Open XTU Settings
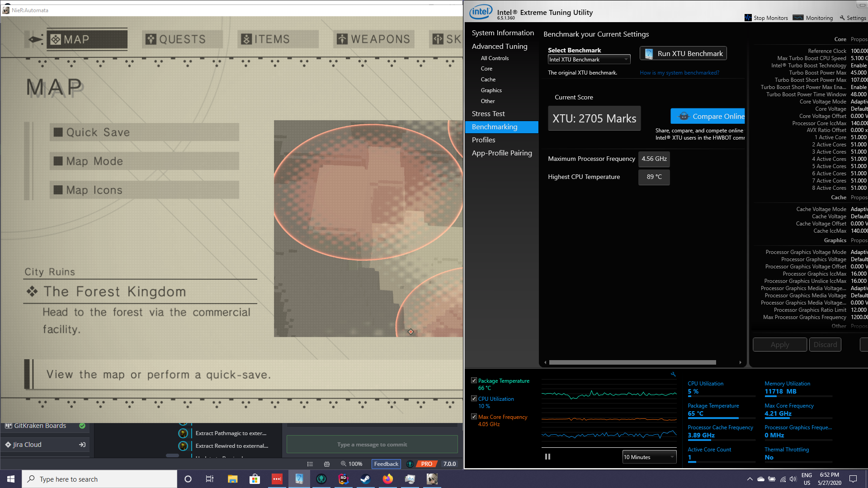 [853, 18]
